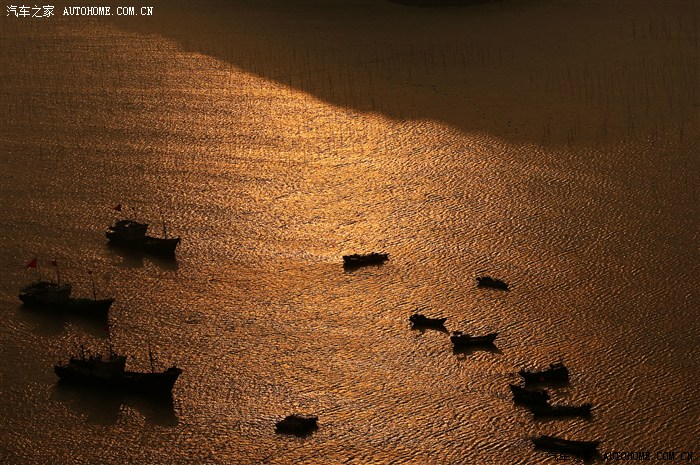
Task: Click the top-left AUTOHOME.COM.CN watermark text
Action: [x=108, y=11]
